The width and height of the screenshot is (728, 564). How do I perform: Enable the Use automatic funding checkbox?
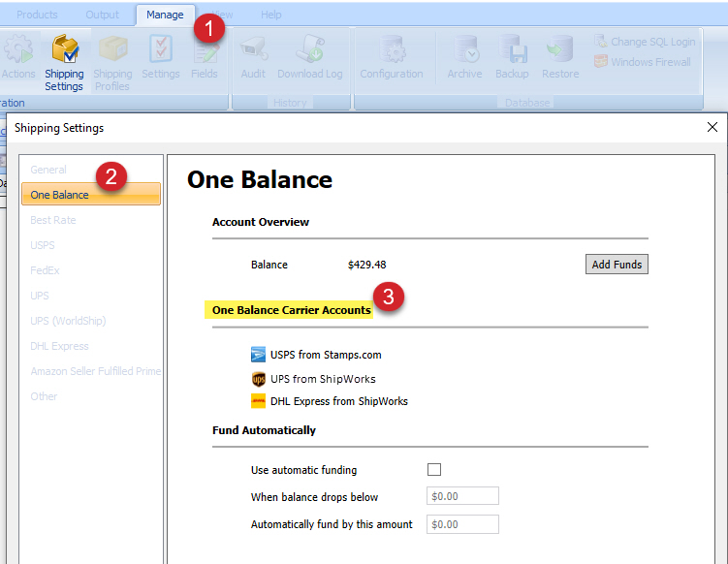434,470
